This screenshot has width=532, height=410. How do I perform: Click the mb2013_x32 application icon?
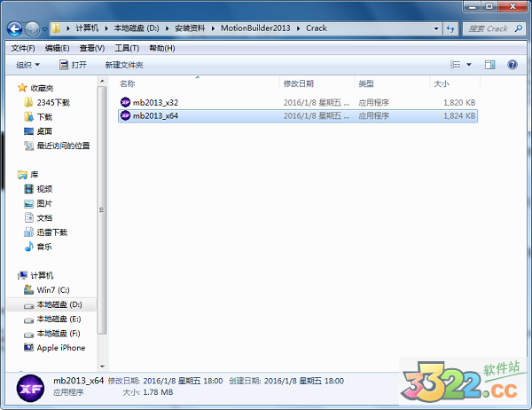click(x=125, y=102)
